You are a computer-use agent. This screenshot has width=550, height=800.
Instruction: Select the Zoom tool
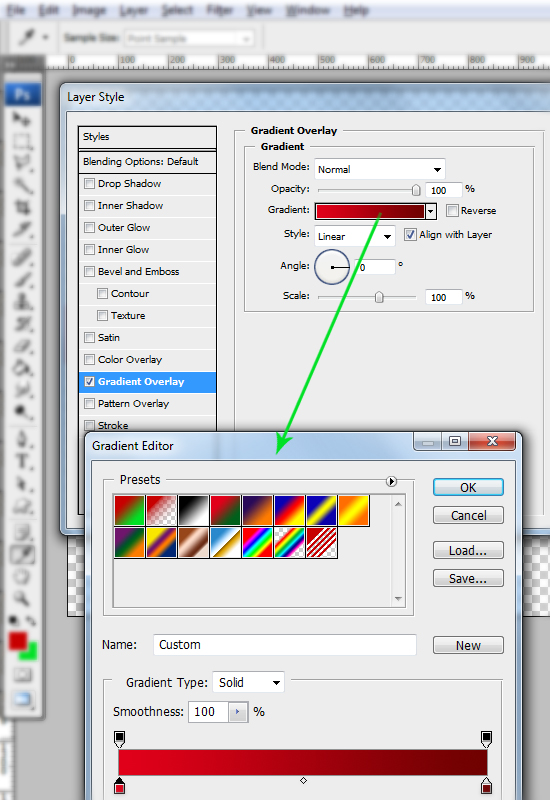(x=21, y=598)
